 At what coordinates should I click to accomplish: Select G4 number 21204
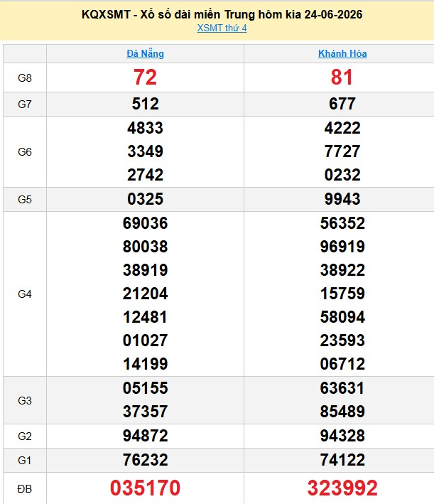click(x=145, y=294)
